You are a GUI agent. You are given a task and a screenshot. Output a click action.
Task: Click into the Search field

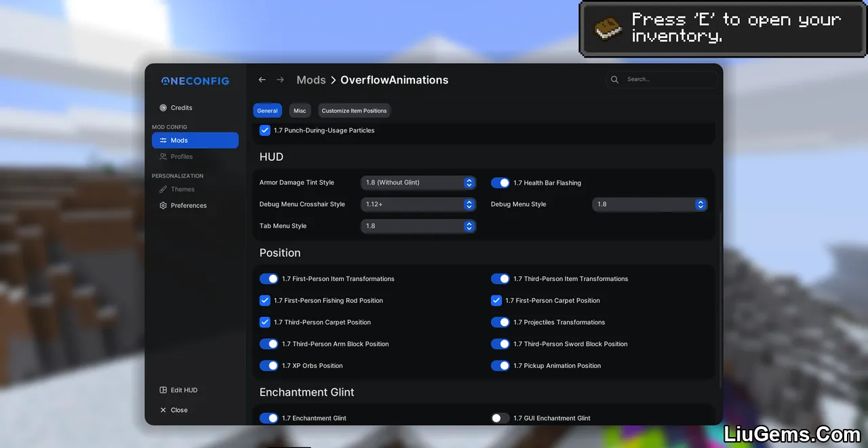pos(661,79)
